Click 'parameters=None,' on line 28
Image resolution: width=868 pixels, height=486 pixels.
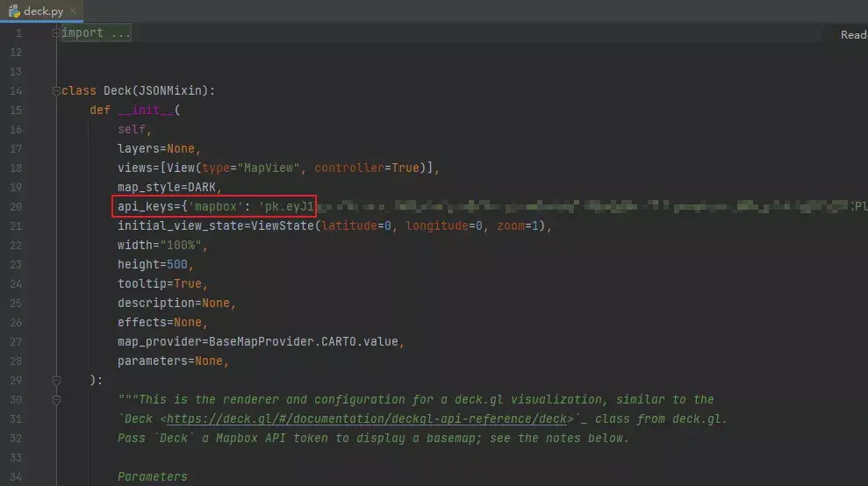(x=173, y=361)
